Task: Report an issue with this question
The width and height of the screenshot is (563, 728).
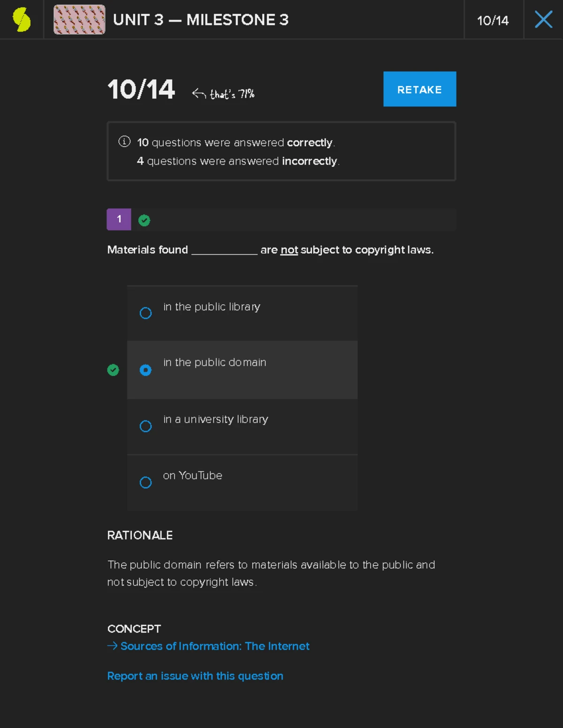Action: tap(195, 676)
